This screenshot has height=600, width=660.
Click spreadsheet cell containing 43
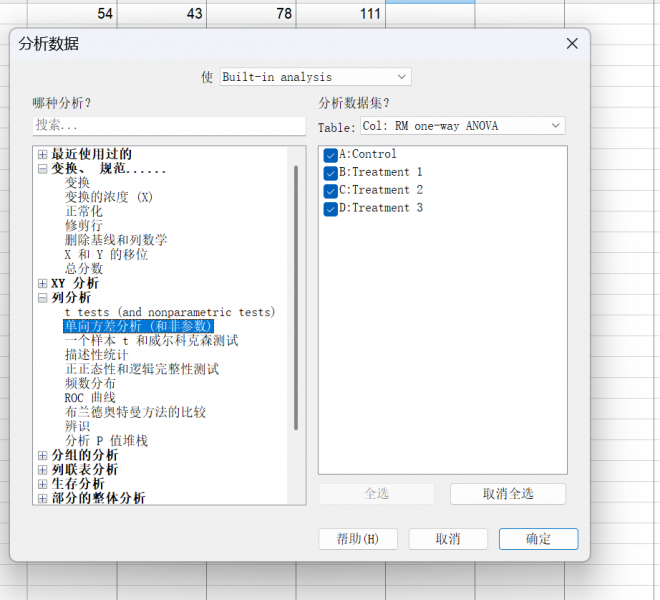click(x=162, y=14)
